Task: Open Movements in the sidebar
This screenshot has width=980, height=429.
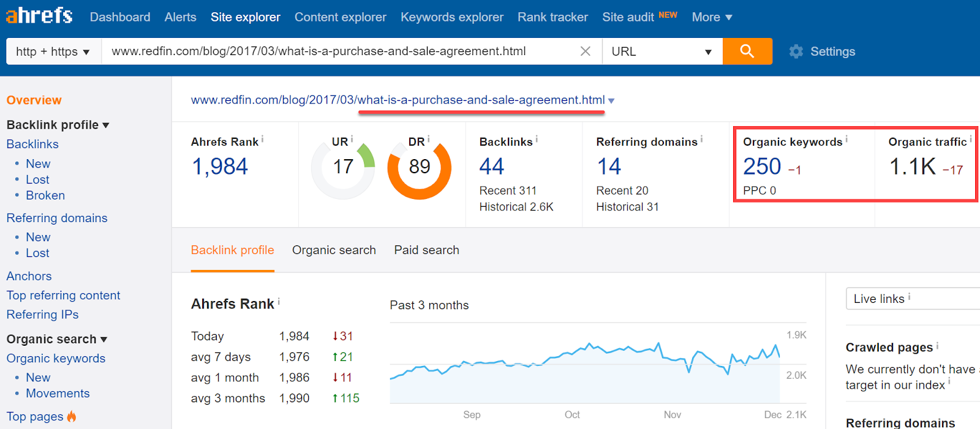Action: coord(58,394)
